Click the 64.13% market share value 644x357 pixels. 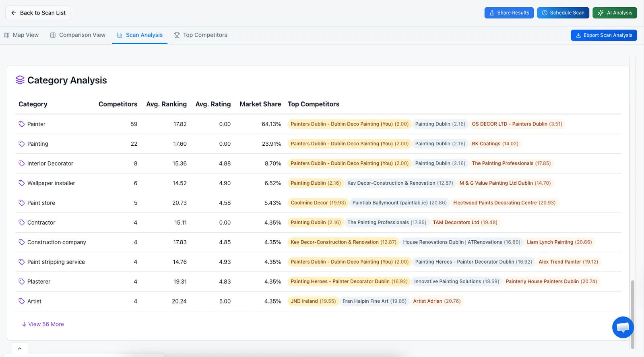(x=271, y=124)
